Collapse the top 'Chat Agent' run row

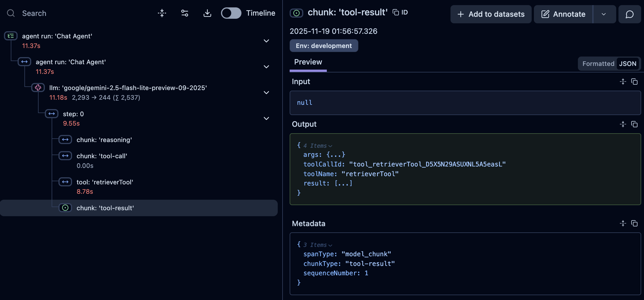pos(266,41)
